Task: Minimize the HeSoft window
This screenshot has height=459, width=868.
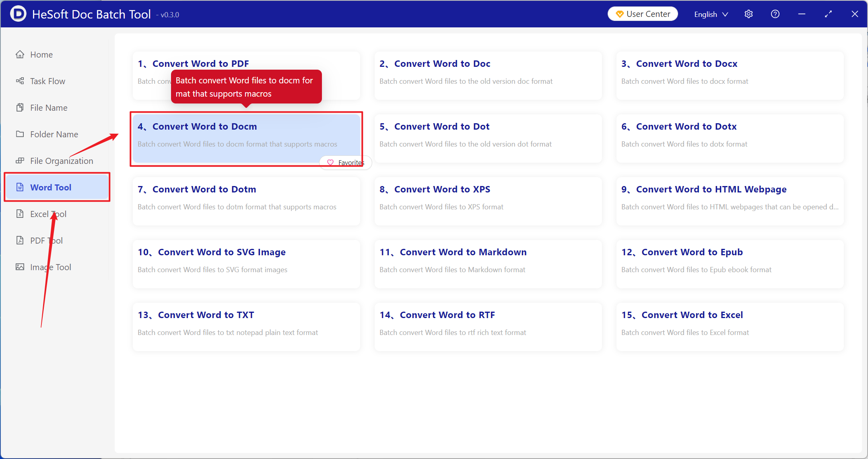Action: point(802,14)
